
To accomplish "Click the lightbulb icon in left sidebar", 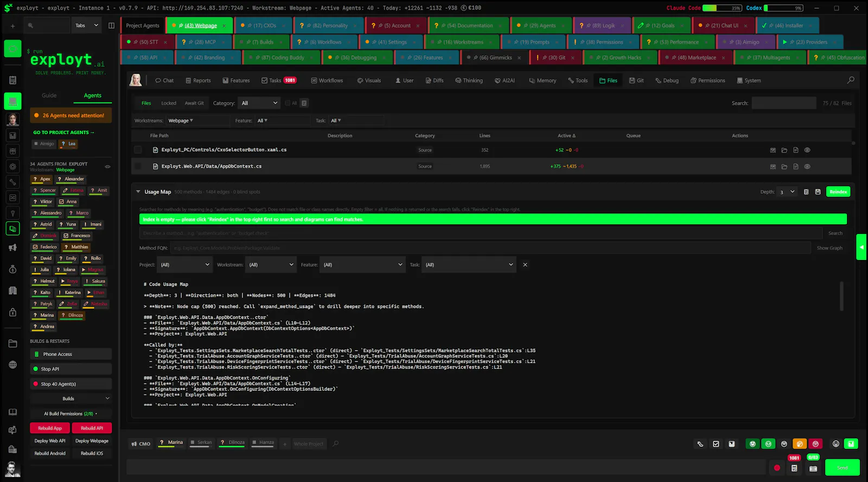I will click(x=12, y=213).
